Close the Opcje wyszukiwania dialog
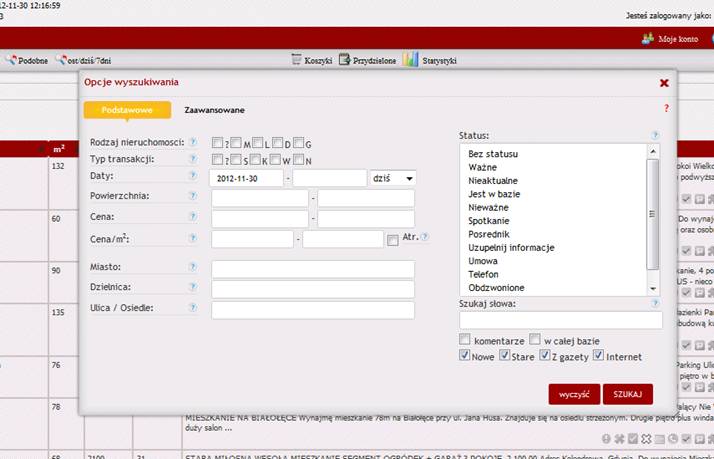The image size is (714, 459). click(664, 84)
